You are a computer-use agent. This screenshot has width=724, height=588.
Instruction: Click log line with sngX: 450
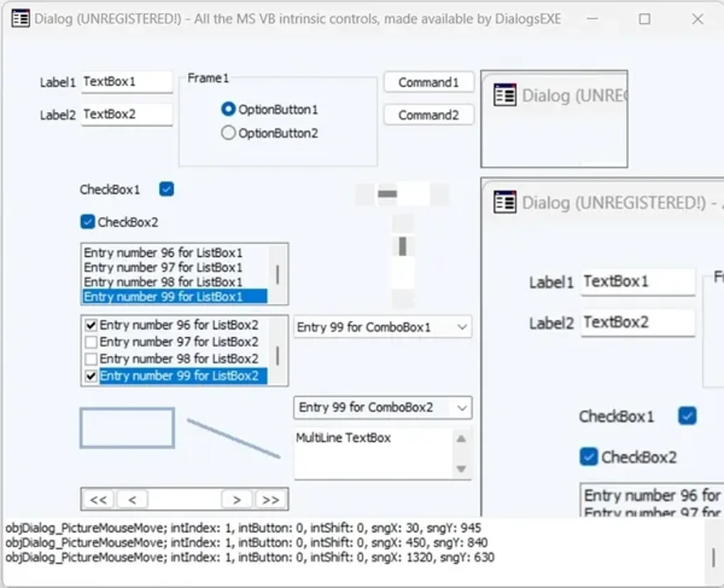point(246,543)
